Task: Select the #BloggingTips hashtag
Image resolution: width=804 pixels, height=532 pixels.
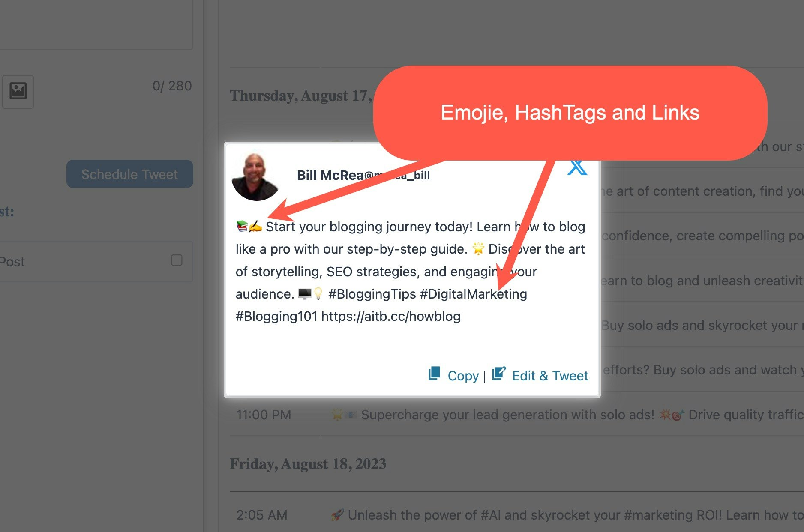Action: click(372, 294)
